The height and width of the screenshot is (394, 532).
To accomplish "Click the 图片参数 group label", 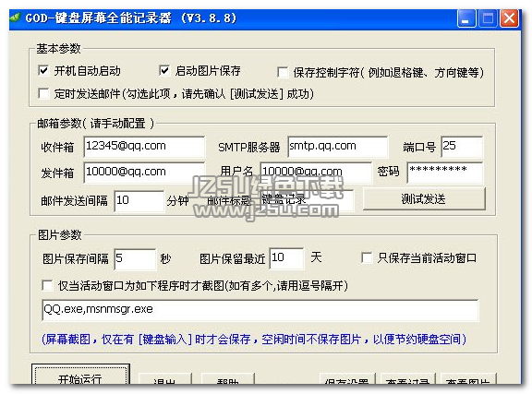I will [60, 234].
